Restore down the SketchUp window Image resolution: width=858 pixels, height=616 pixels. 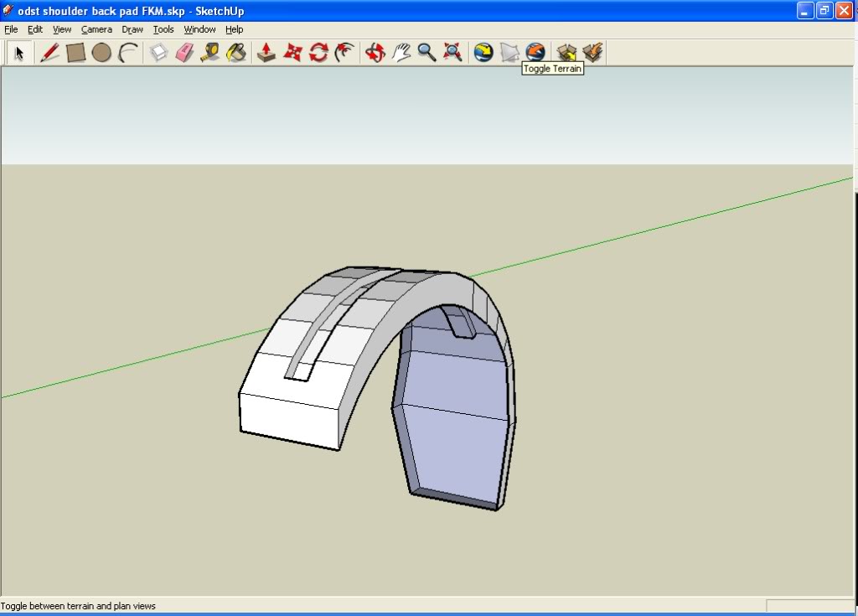[824, 11]
